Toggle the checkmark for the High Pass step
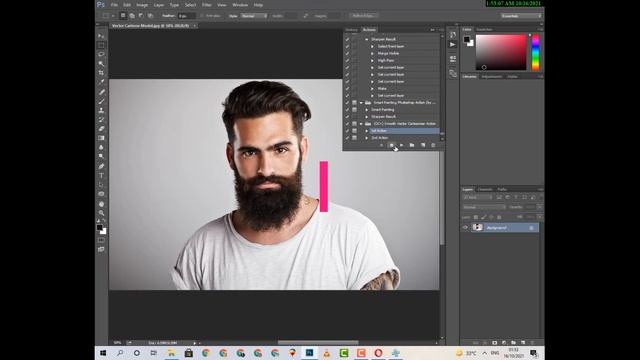The height and width of the screenshot is (360, 640). [347, 60]
